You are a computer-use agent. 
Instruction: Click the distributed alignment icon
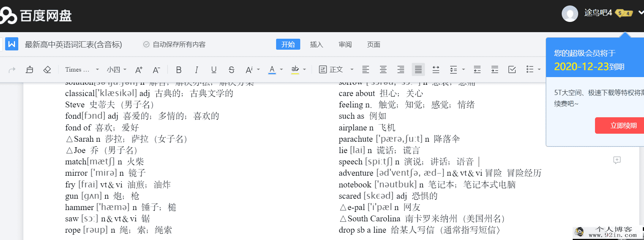click(436, 69)
